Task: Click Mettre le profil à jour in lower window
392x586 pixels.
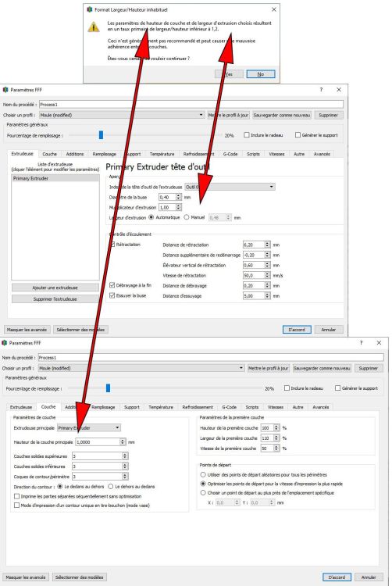Action: pyautogui.click(x=268, y=368)
